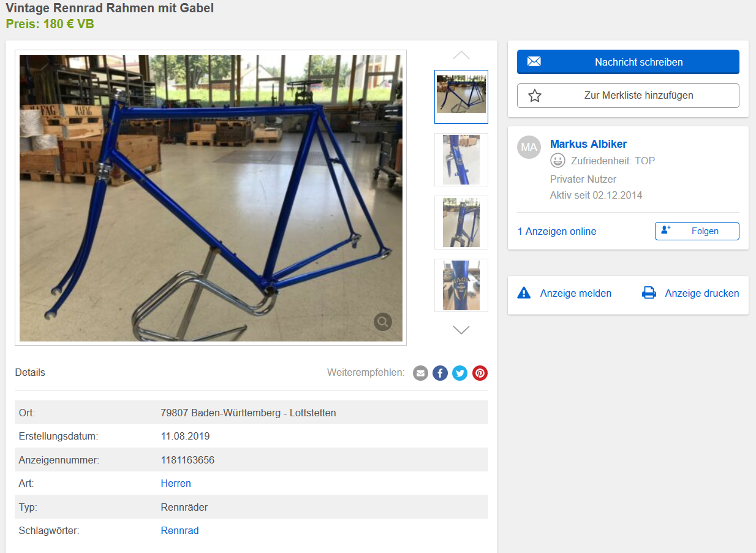Click the printer icon
756x553 pixels.
(649, 293)
